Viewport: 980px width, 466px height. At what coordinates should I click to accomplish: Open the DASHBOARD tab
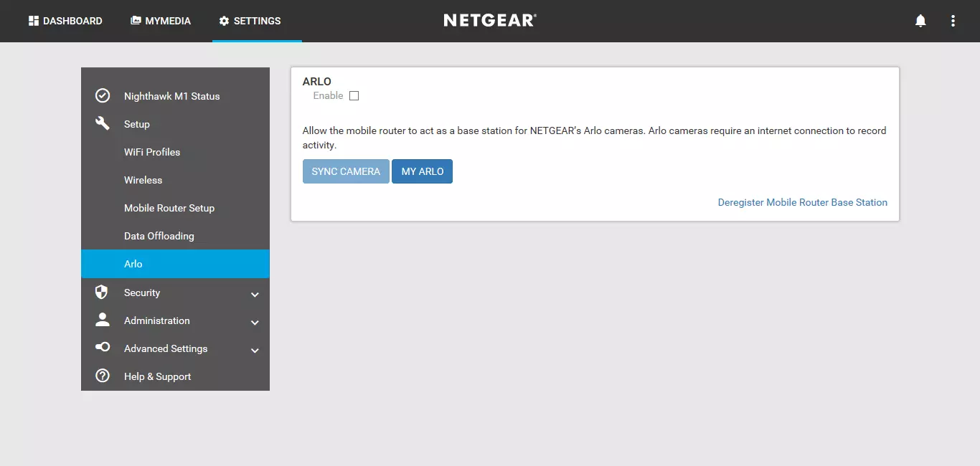point(65,21)
